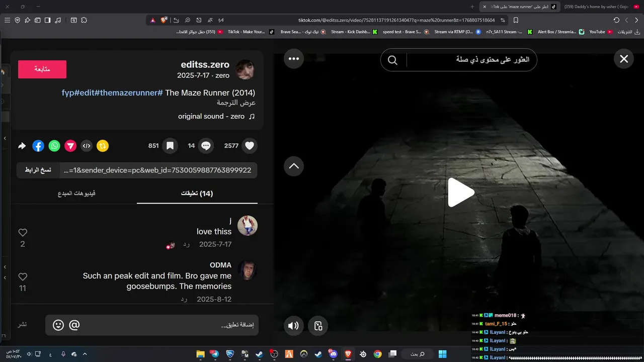Click the post button نشر
Screen dimensions: 644x362
tap(23, 324)
